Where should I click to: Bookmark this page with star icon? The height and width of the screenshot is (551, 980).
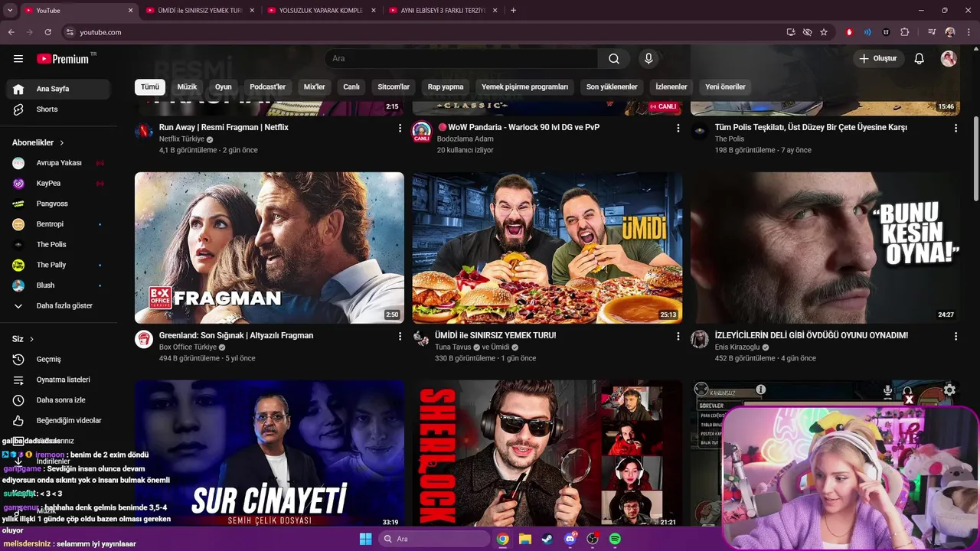pyautogui.click(x=824, y=32)
